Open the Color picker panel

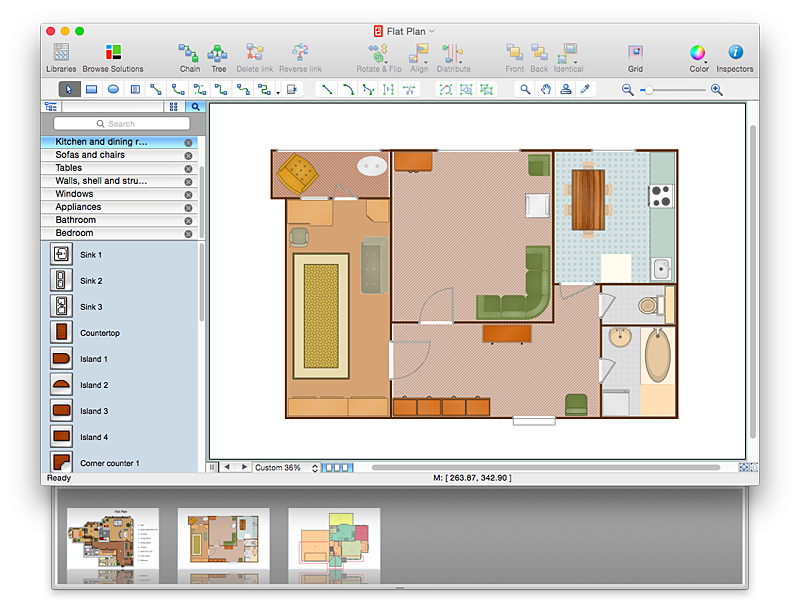pos(698,53)
